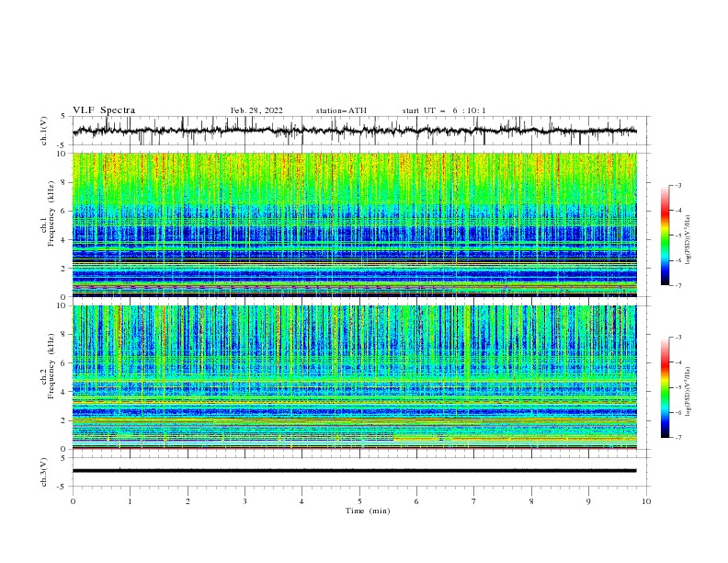Click time axis tick label '7'
This screenshot has width=728, height=563.
click(474, 501)
